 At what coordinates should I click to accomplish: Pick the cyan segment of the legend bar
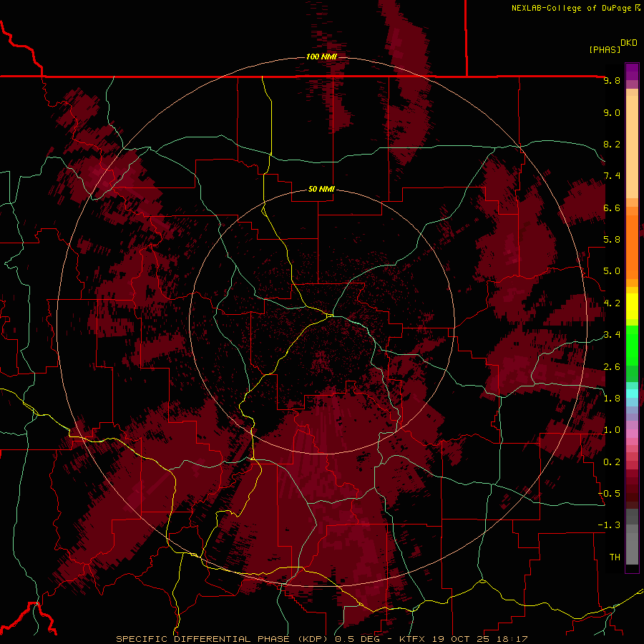tap(632, 394)
